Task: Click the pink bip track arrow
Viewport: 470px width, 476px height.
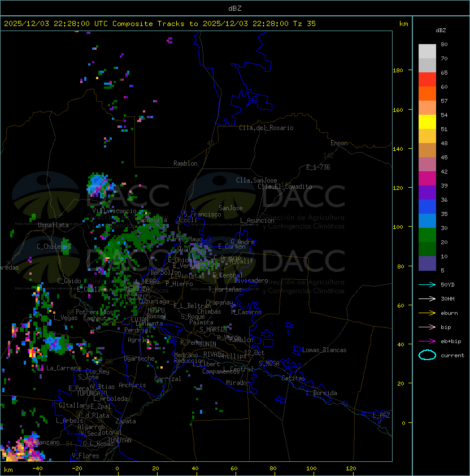Action: [x=427, y=327]
